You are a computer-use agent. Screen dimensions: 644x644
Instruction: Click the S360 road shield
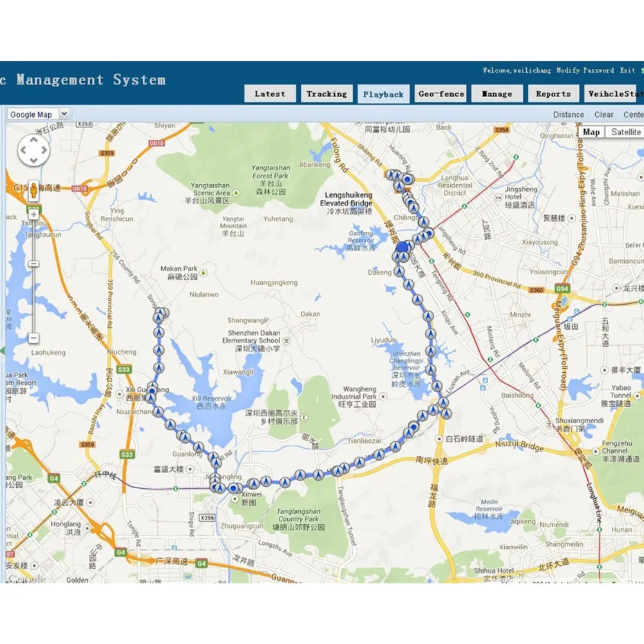pyautogui.click(x=536, y=290)
